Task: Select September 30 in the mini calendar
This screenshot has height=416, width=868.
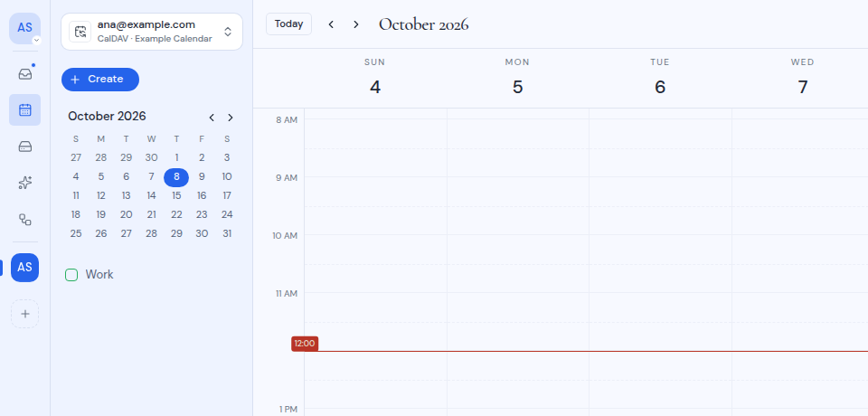Action: [151, 158]
